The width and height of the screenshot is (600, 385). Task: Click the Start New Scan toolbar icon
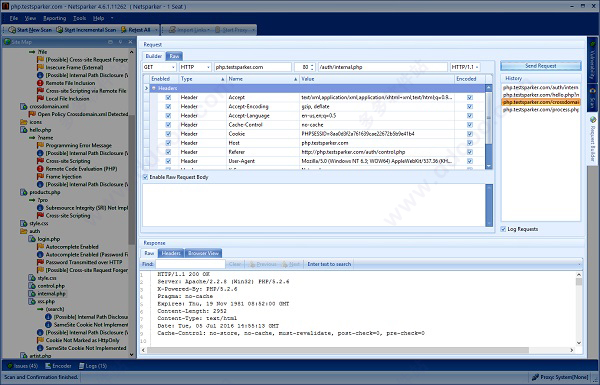(12, 29)
